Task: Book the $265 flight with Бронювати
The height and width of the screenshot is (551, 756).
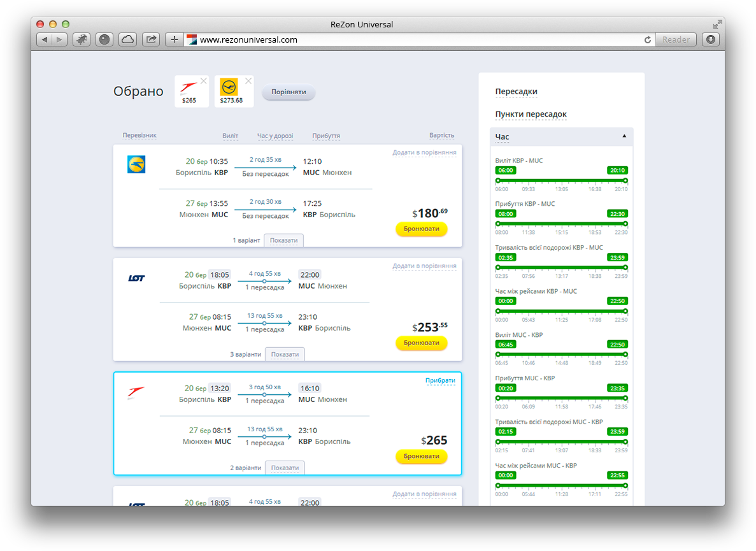Action: pyautogui.click(x=422, y=456)
